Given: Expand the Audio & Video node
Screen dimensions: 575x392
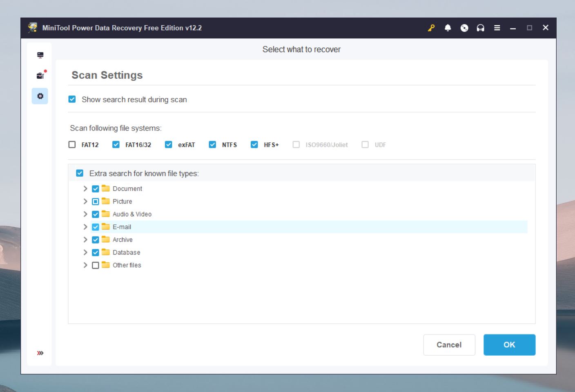Looking at the screenshot, I should tap(85, 214).
